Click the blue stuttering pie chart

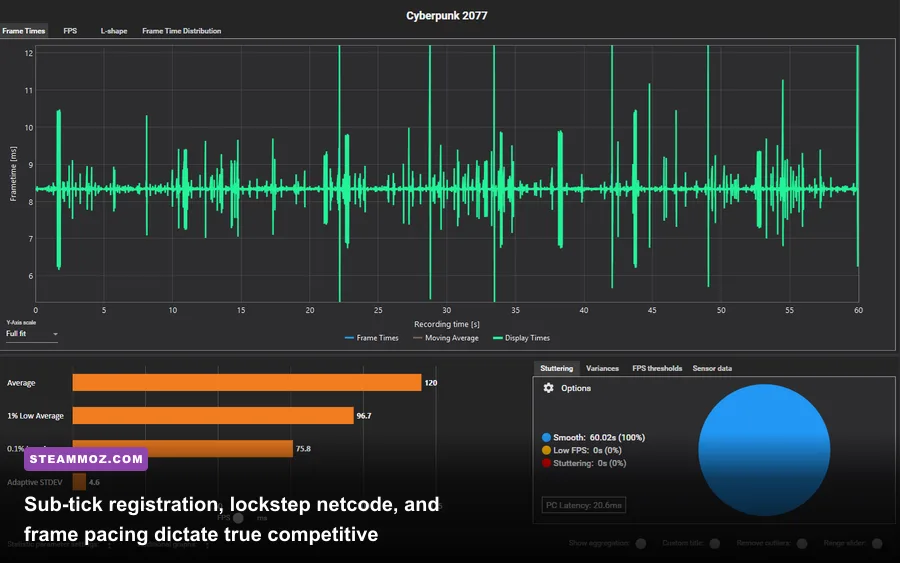point(764,450)
